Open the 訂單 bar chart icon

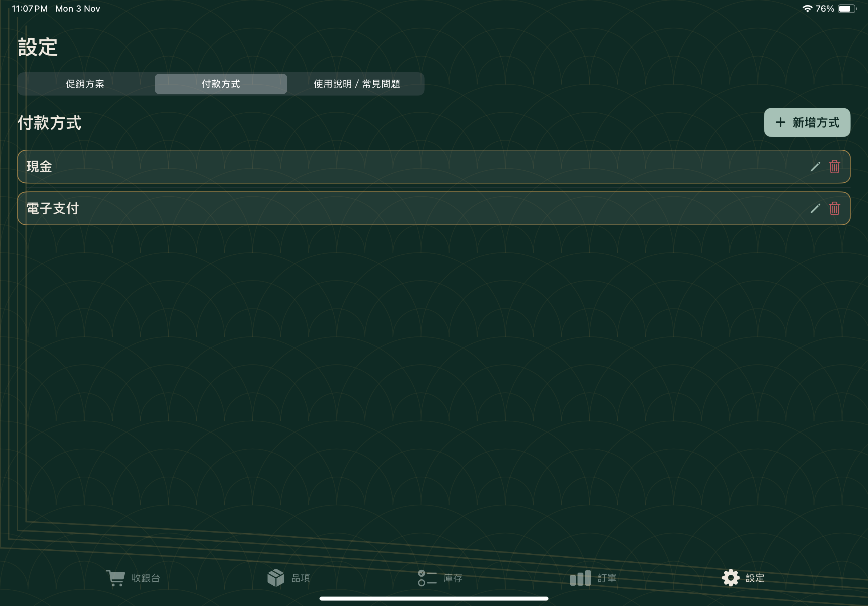(580, 578)
